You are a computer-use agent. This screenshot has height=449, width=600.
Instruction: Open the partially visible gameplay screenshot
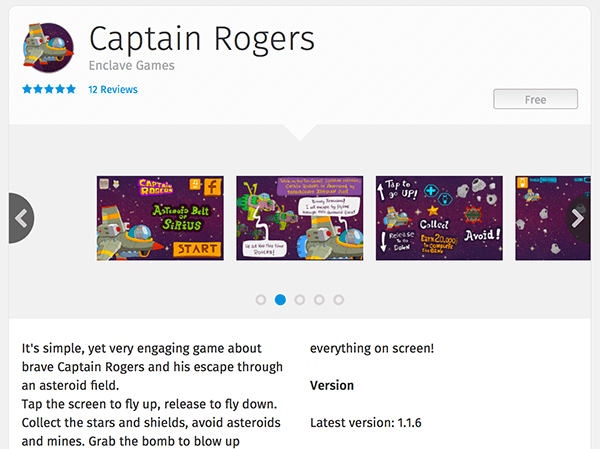click(x=553, y=218)
